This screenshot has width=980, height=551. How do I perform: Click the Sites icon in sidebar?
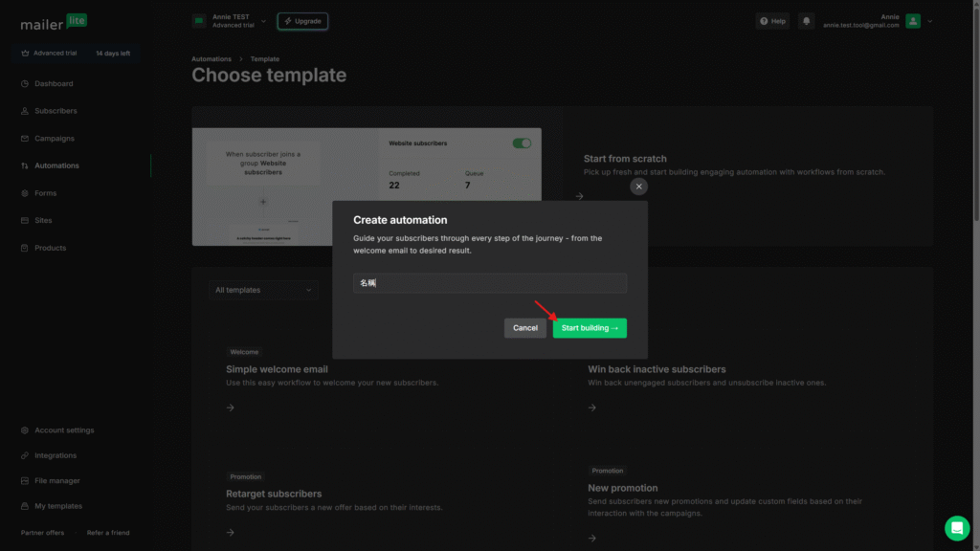click(x=25, y=221)
